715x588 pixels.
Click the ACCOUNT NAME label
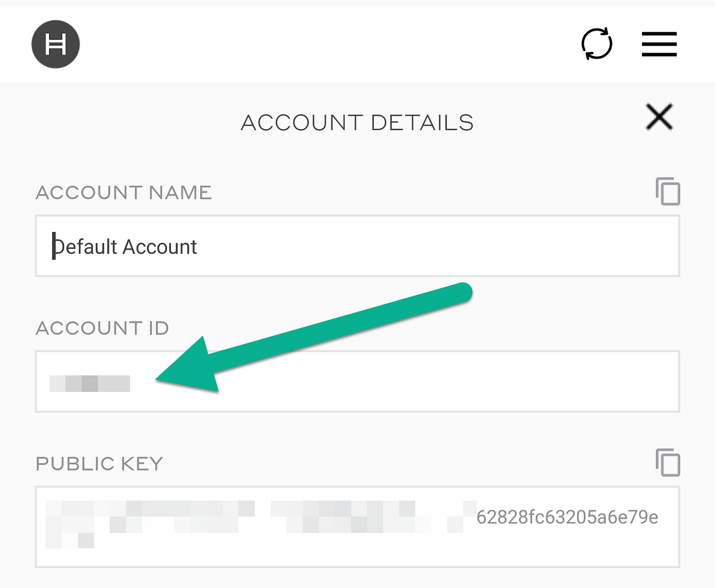click(124, 193)
